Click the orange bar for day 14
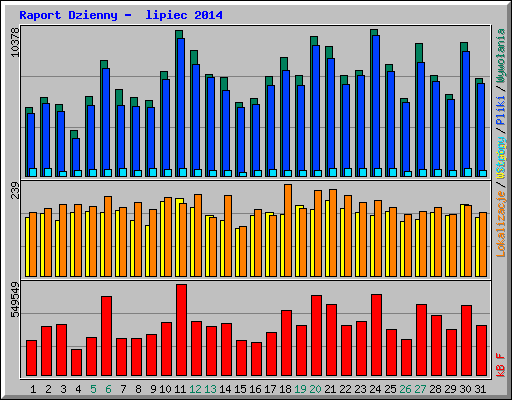512x400 pixels. (x=228, y=236)
